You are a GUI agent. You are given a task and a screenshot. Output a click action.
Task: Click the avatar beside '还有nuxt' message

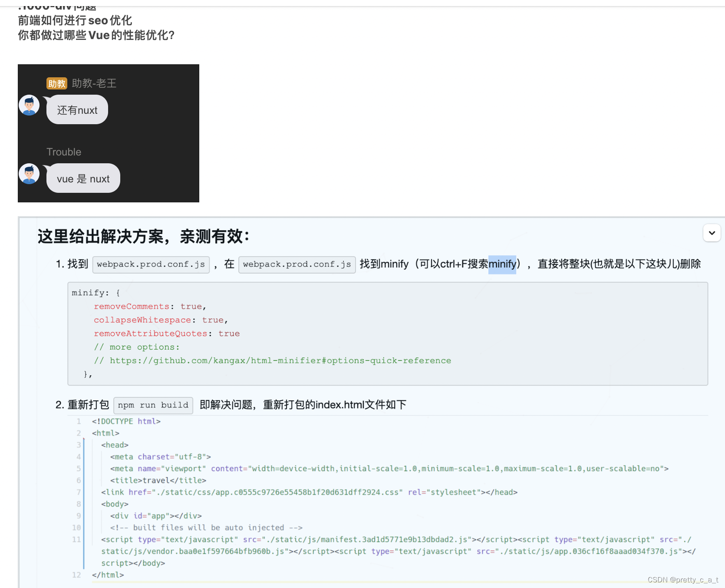pos(29,105)
